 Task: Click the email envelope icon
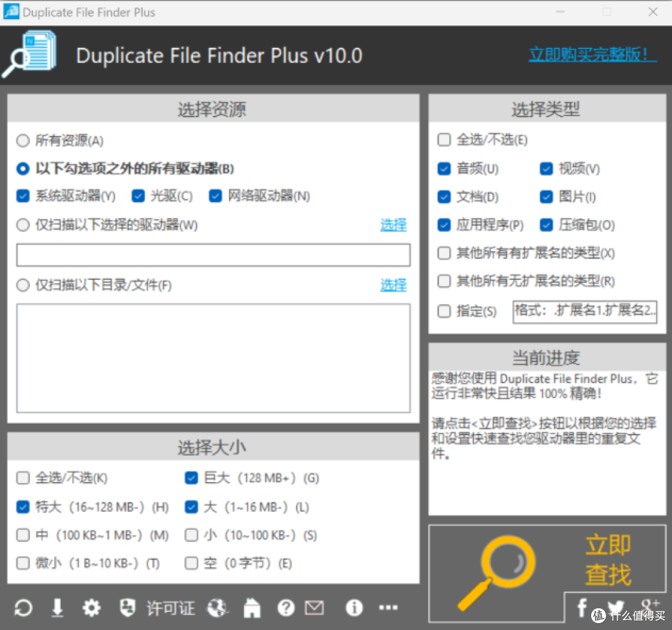point(314,608)
